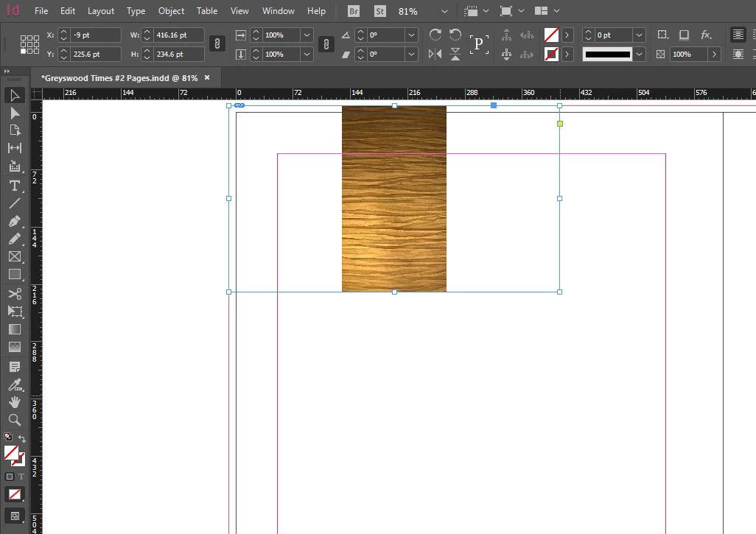Expand the Arrange Documents dropdown
Image resolution: width=756 pixels, height=534 pixels.
[x=557, y=10]
